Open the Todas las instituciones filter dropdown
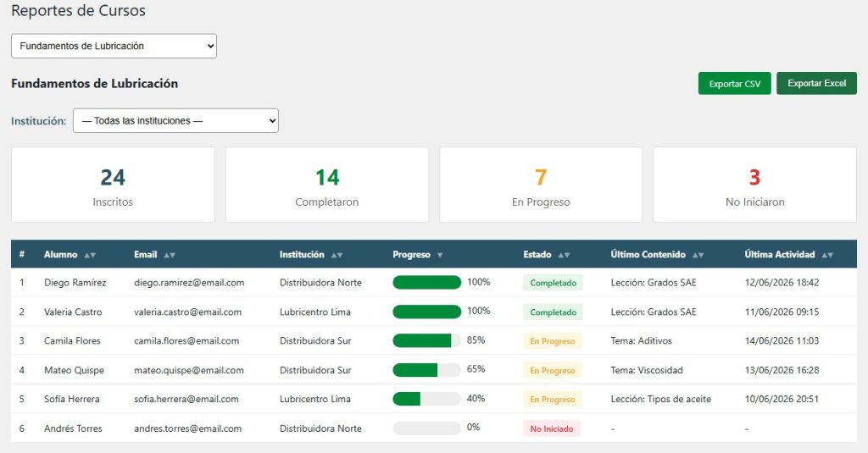868x453 pixels. pos(175,120)
